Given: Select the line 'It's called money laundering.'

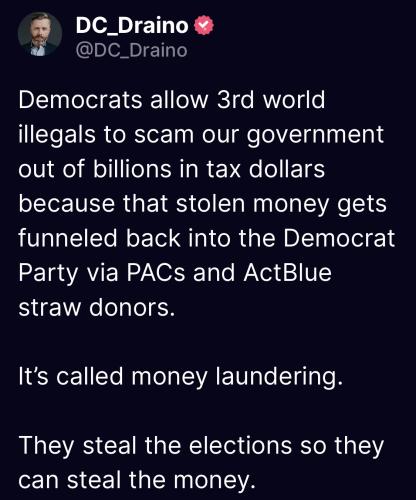Looking at the screenshot, I should point(180,377).
